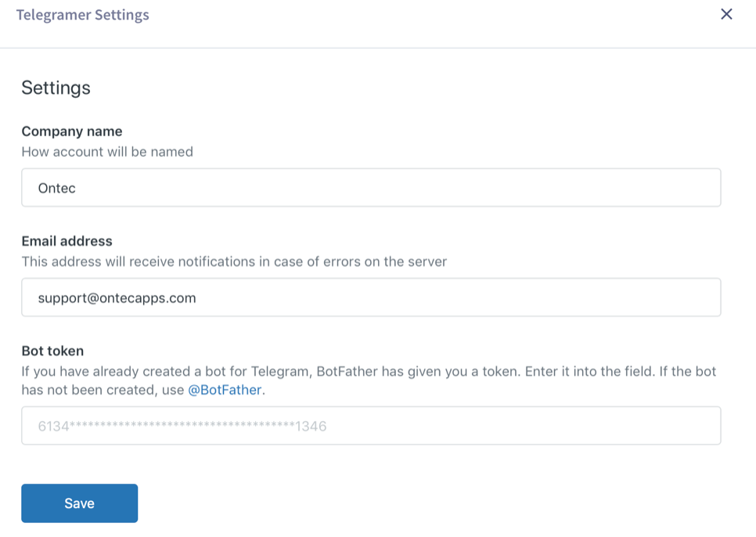756x537 pixels.
Task: Click the bold Email address label
Action: [x=67, y=241]
